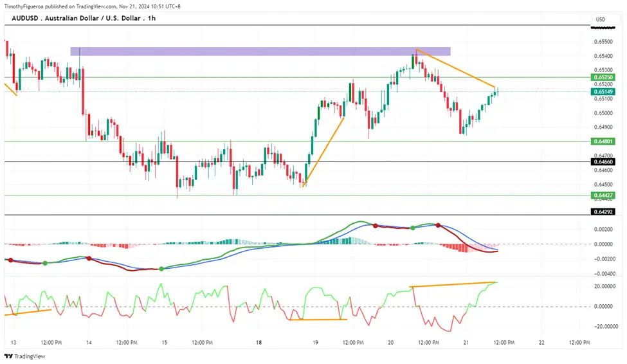Click the -0.00400 MACD scale value

(603, 273)
